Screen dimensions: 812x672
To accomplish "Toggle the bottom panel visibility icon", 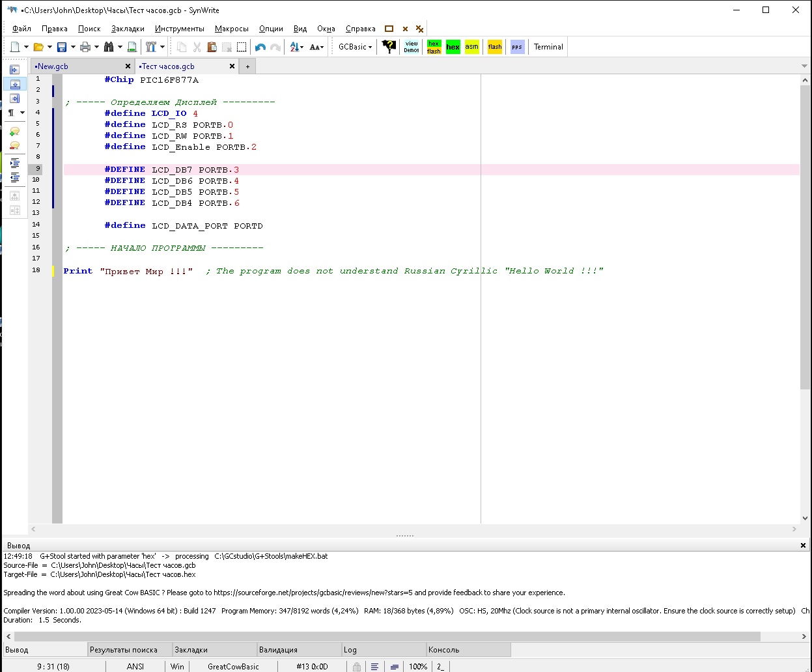I will [x=14, y=84].
